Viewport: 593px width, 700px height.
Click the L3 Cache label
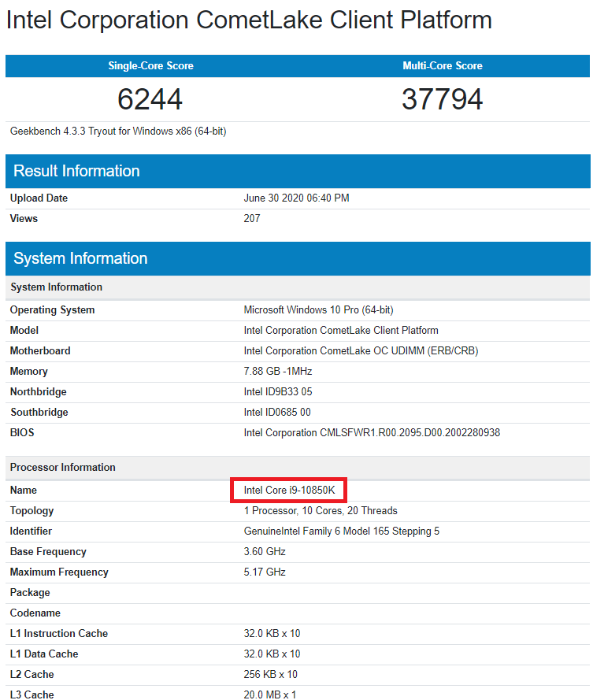tap(32, 694)
